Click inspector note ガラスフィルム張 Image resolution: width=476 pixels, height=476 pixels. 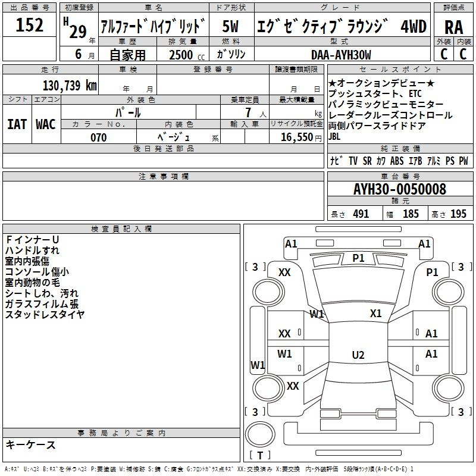pyautogui.click(x=42, y=304)
